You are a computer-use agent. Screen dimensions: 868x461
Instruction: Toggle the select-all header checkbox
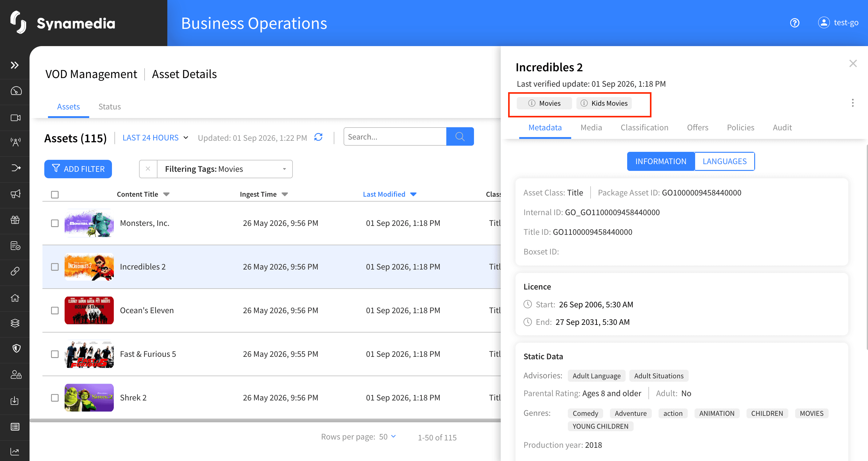[54, 195]
